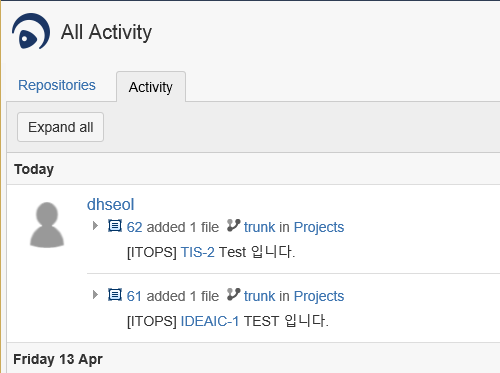Click the FishEye logo icon
This screenshot has width=500, height=373.
click(31, 31)
